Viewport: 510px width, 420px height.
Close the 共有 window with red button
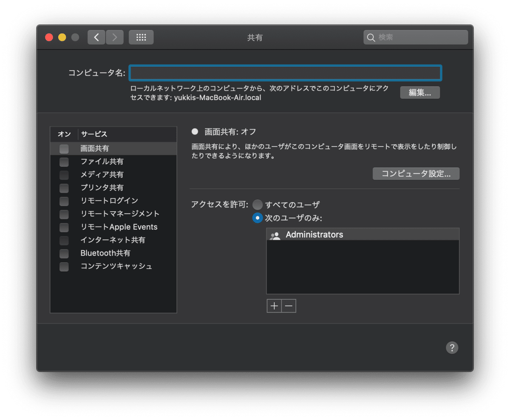click(x=49, y=37)
